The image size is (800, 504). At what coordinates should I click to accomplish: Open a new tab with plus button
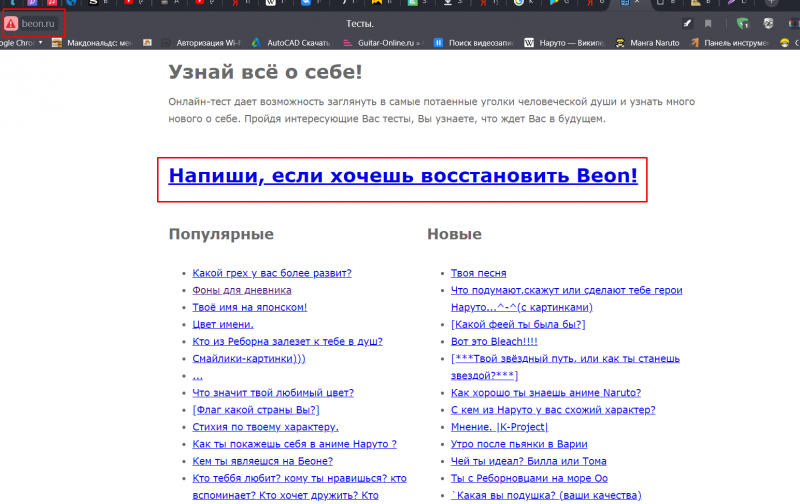(x=771, y=2)
